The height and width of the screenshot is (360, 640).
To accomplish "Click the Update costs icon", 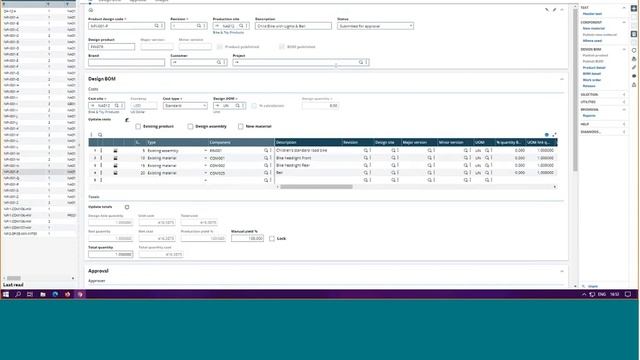I will 127,120.
